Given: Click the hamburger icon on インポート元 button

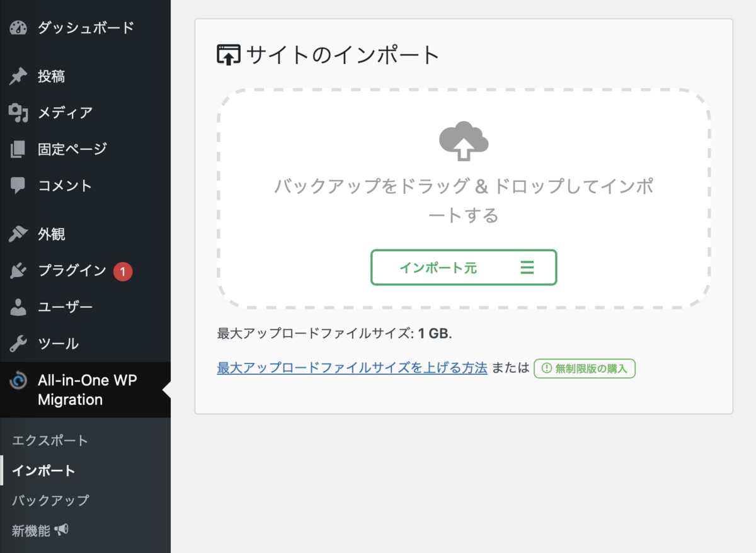Looking at the screenshot, I should pyautogui.click(x=527, y=268).
